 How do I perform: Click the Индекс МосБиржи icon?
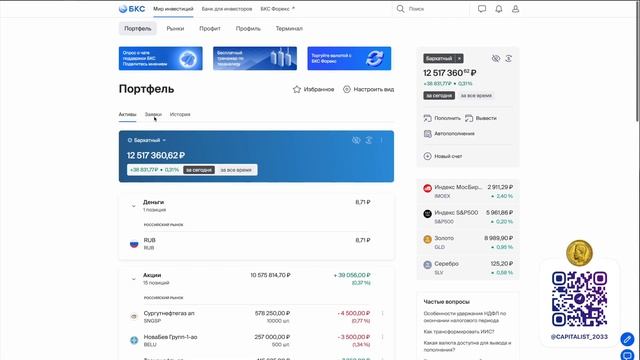coord(427,188)
